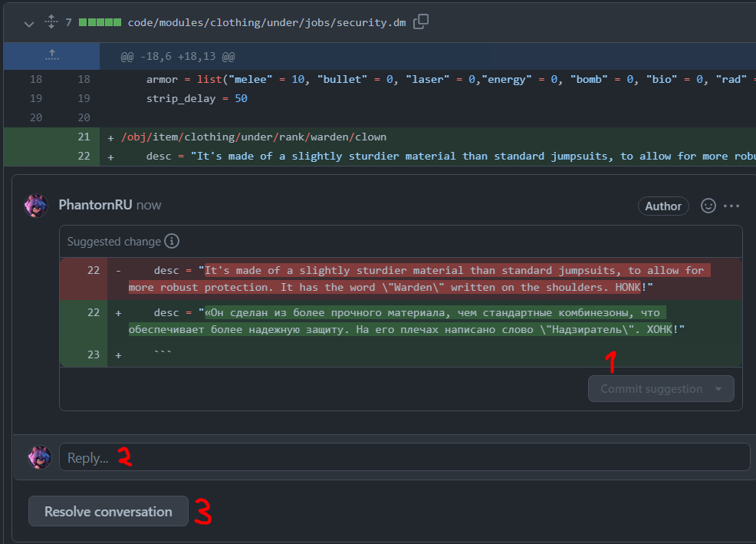Viewport: 756px width, 544px height.
Task: Select added line 21 number
Action: point(84,137)
